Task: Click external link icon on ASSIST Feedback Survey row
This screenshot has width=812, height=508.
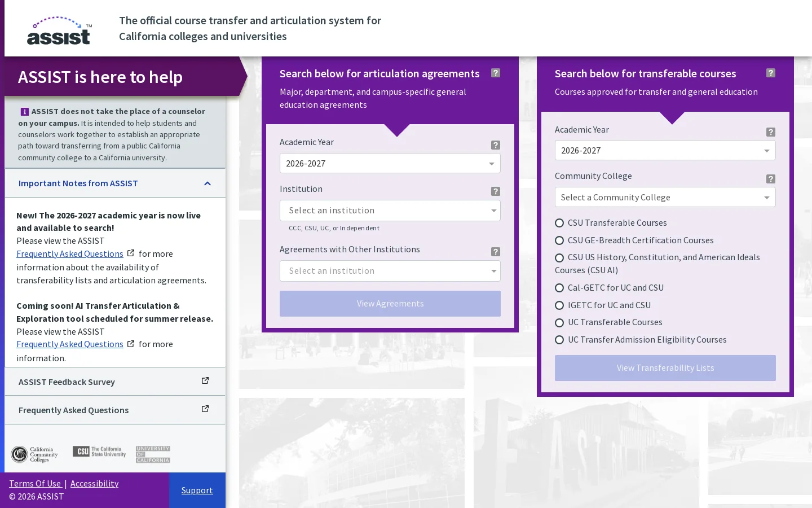Action: click(x=205, y=381)
